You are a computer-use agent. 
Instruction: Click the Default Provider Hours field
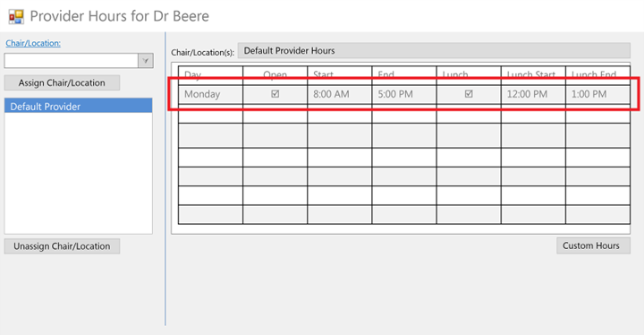[x=434, y=51]
